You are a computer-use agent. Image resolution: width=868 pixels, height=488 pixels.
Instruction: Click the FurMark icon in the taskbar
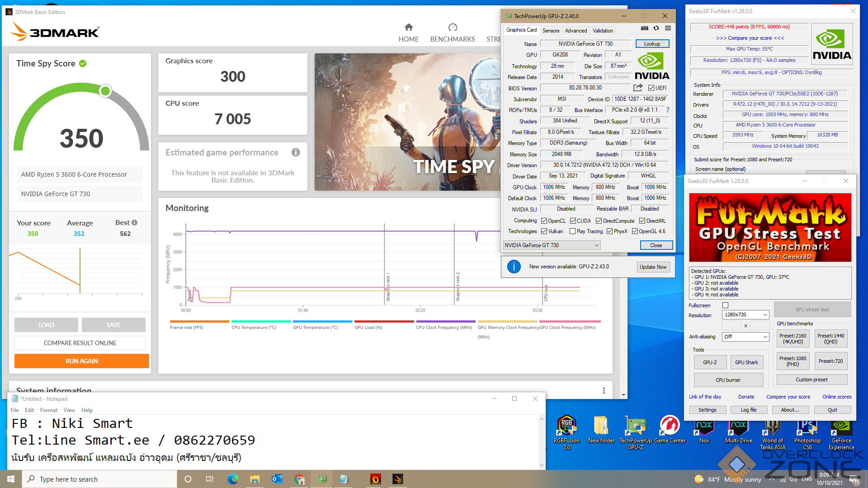point(375,479)
